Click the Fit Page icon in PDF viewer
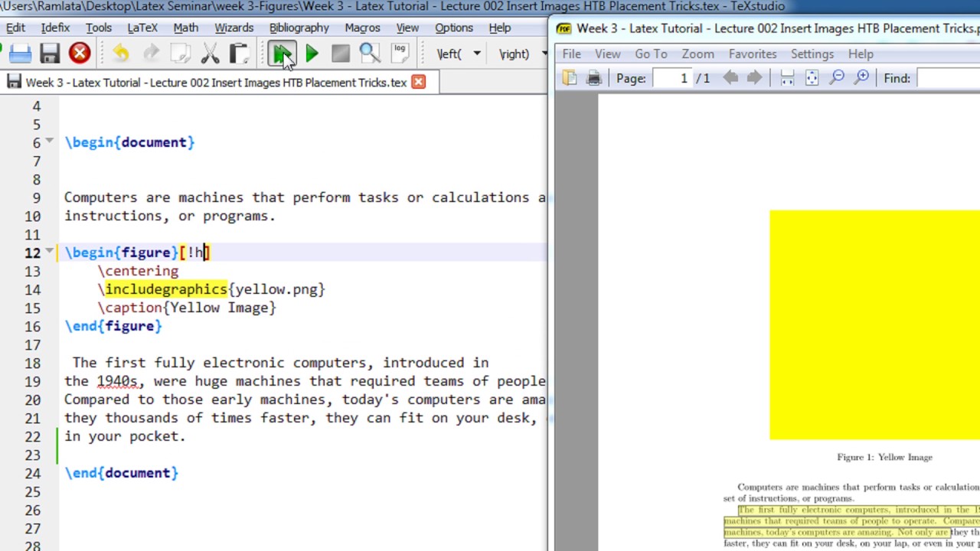980x551 pixels. click(x=812, y=77)
